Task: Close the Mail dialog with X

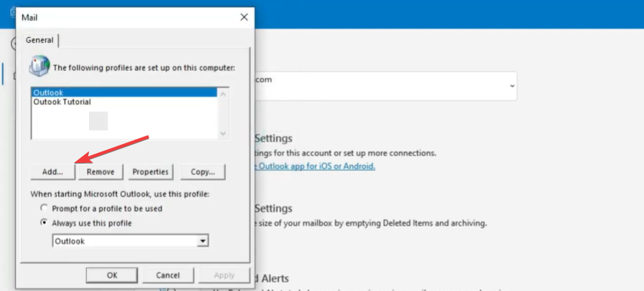Action: tap(244, 17)
